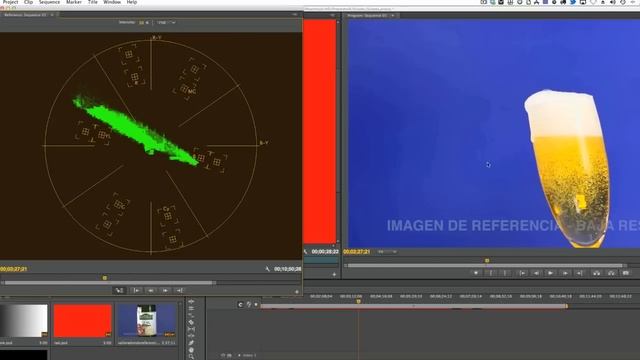Select the Reference: Sequence 01 tab
The image size is (640, 360).
pyautogui.click(x=25, y=15)
